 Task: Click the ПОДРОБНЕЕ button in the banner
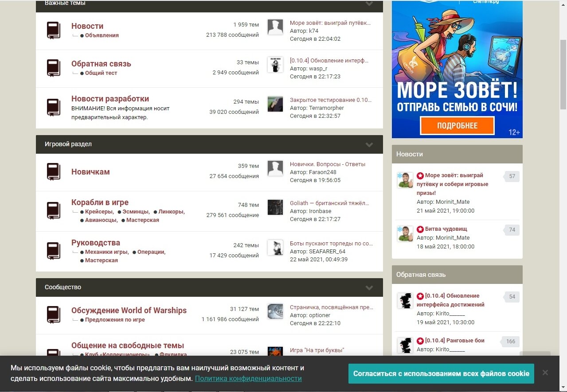click(x=457, y=125)
